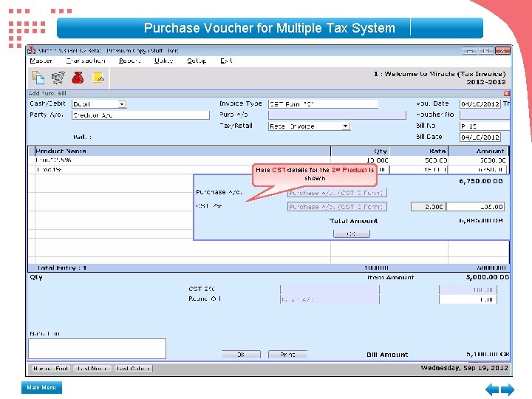This screenshot has height=399, width=532.
Task: Click the Print button
Action: pyautogui.click(x=287, y=355)
